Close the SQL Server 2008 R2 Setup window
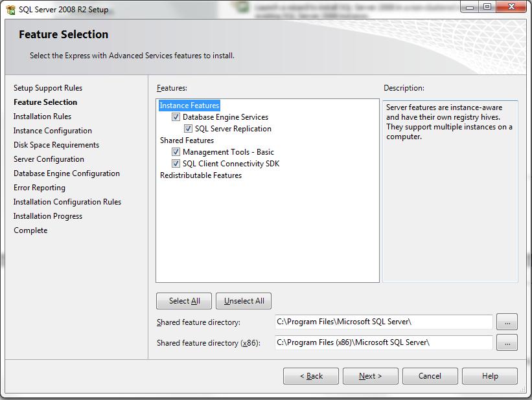 [511, 7]
